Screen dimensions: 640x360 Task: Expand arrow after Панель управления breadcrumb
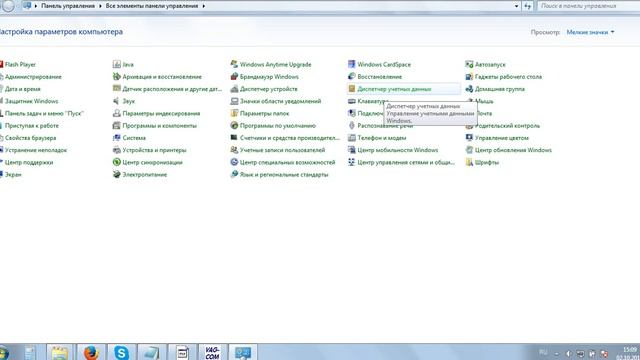coord(100,6)
